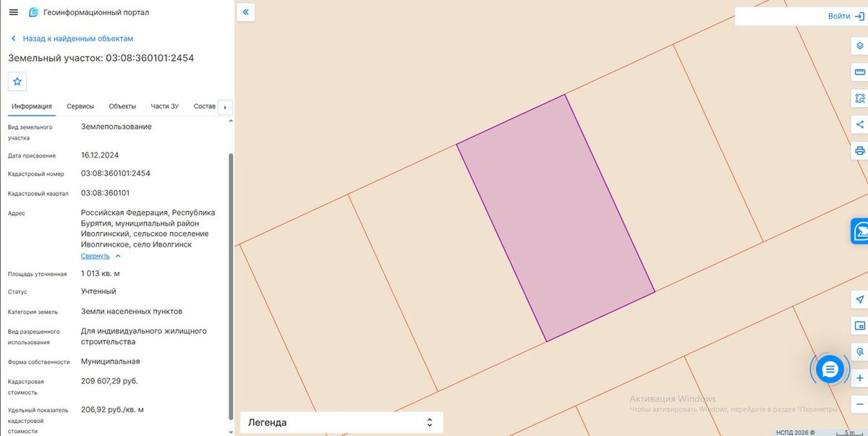Zoom out on the map
Image resolution: width=868 pixels, height=436 pixels.
tap(860, 403)
